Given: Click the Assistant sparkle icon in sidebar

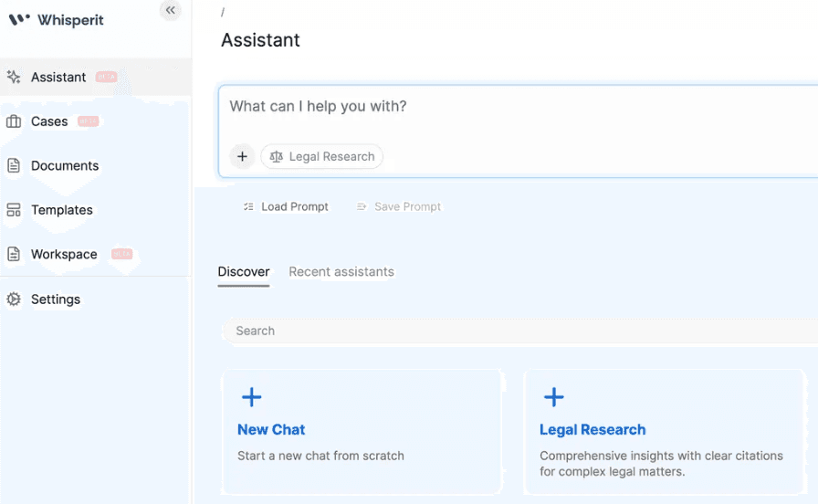Looking at the screenshot, I should [x=14, y=78].
